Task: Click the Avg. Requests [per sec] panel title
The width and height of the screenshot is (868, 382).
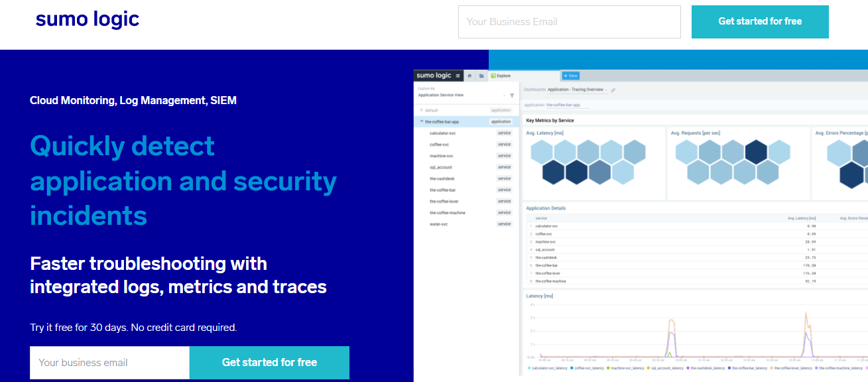Action: pos(696,133)
